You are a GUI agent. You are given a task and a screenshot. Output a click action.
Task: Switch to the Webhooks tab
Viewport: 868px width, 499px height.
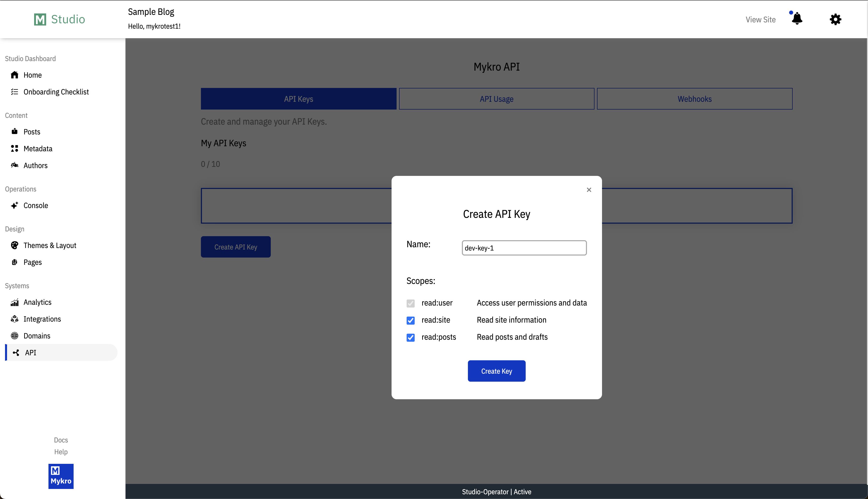click(694, 99)
